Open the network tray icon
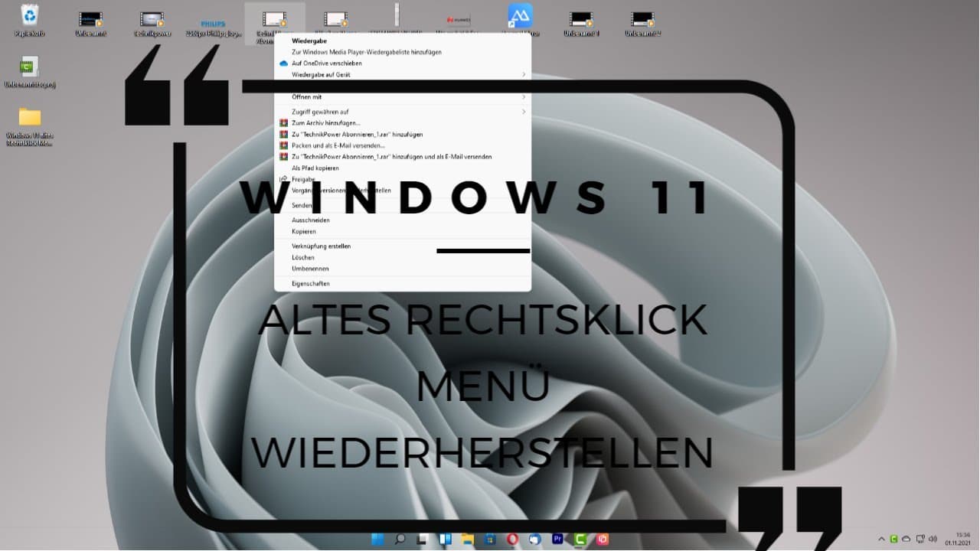The height and width of the screenshot is (551, 980). (x=920, y=539)
